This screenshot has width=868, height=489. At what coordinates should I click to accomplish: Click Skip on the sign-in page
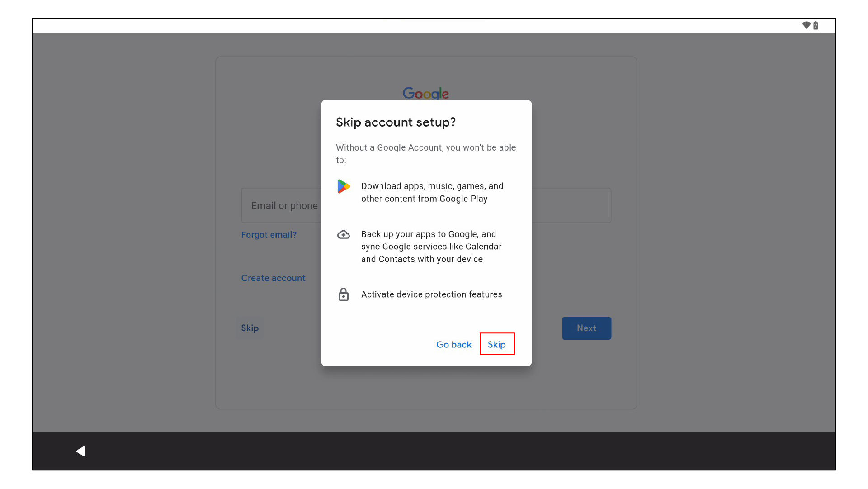coord(250,328)
